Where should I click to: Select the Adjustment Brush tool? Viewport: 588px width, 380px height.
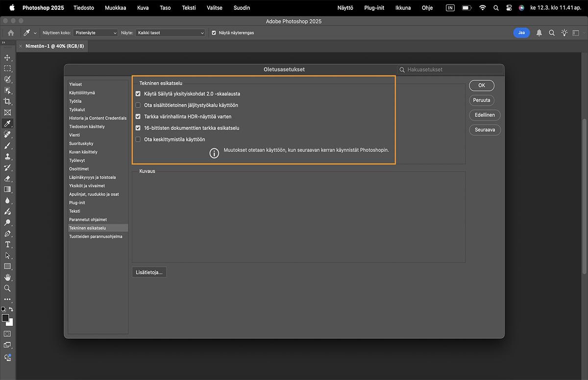click(7, 211)
